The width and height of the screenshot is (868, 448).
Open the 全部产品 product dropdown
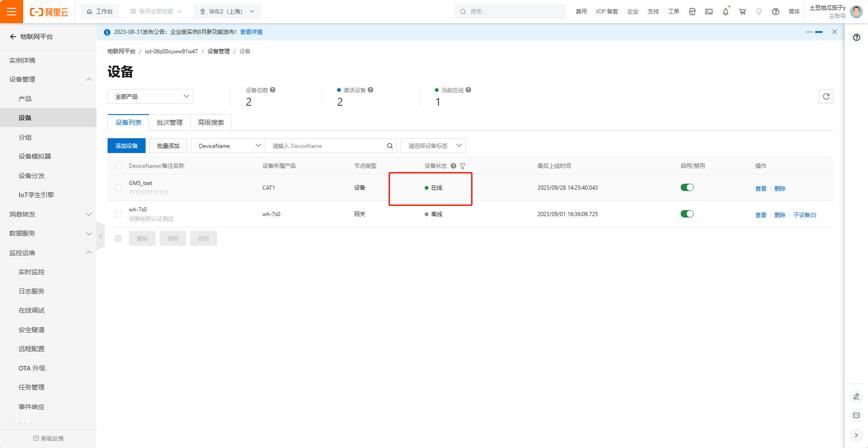pyautogui.click(x=150, y=96)
